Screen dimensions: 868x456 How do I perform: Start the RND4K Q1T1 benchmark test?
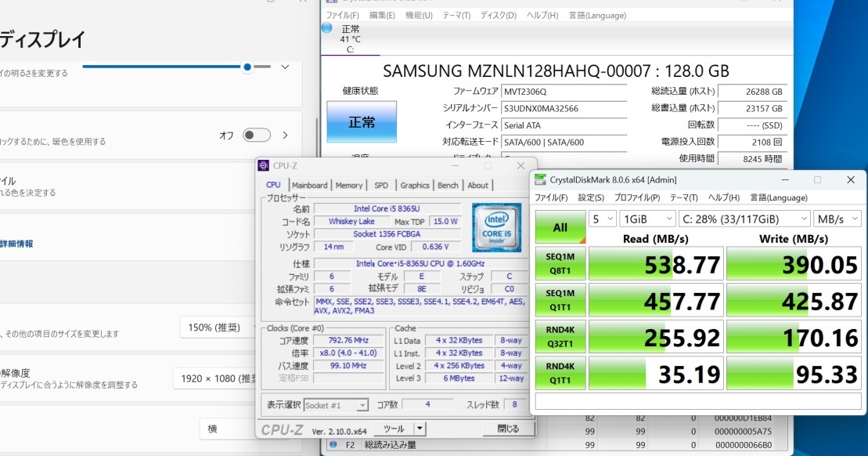(x=560, y=372)
